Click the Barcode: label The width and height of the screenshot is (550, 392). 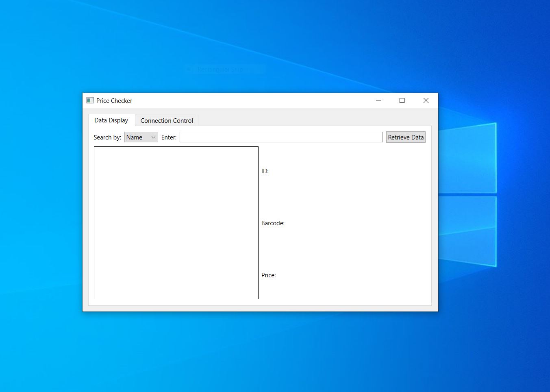(273, 223)
